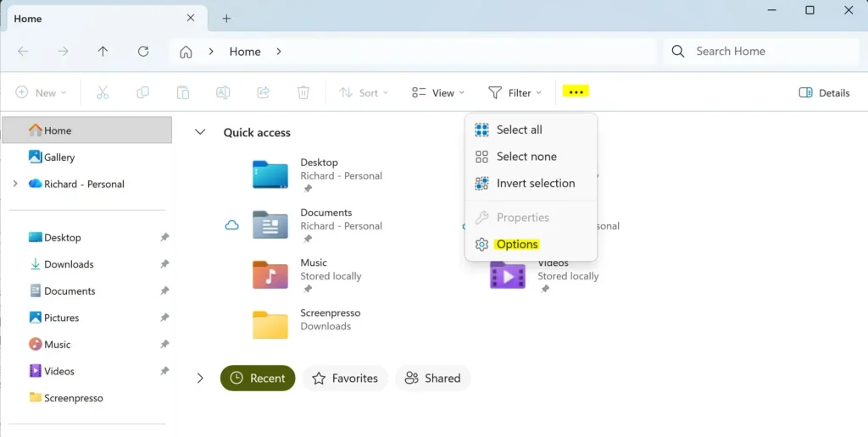Show the Favorites files list
868x437 pixels.
pos(345,378)
